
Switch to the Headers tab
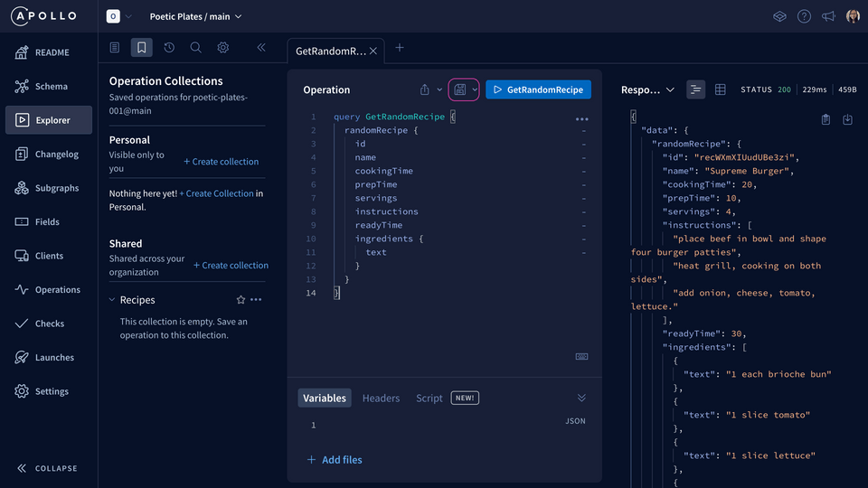381,398
